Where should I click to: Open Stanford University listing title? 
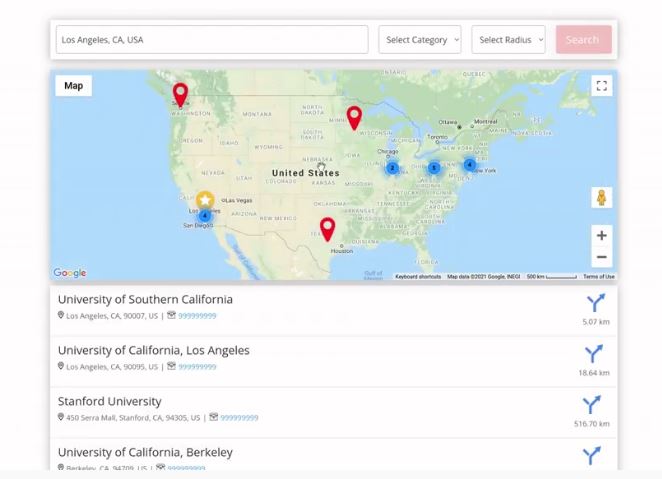click(x=110, y=401)
